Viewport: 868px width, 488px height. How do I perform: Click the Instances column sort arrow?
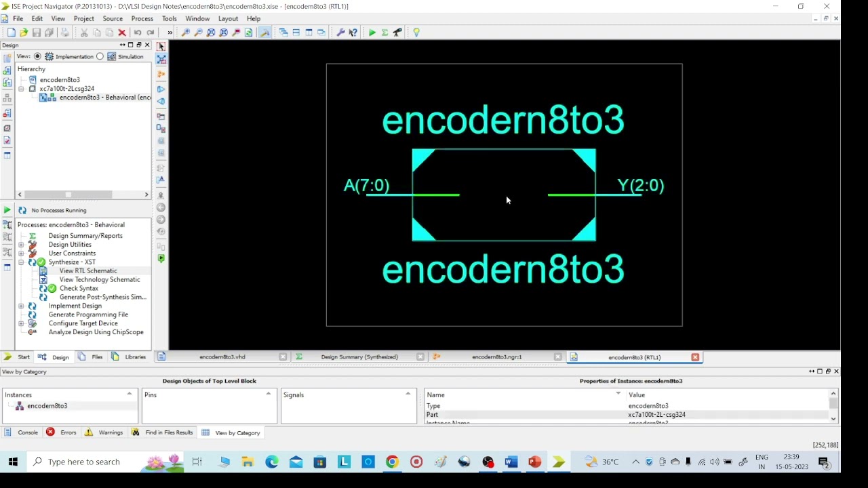[130, 394]
